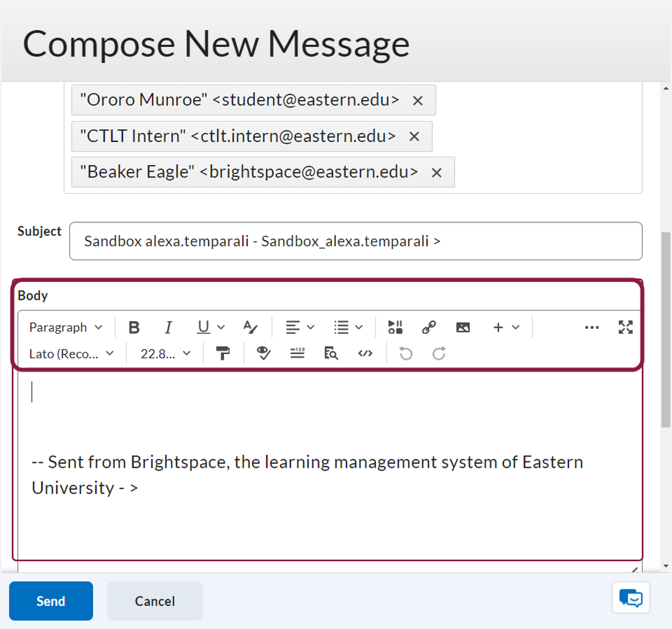Remove recipient Beaker Eagle
Image resolution: width=672 pixels, height=629 pixels.
tap(437, 173)
